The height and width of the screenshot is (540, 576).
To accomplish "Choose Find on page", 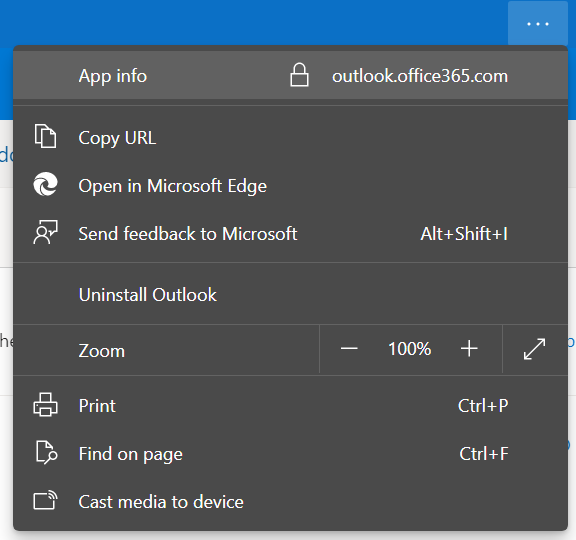I will 290,454.
